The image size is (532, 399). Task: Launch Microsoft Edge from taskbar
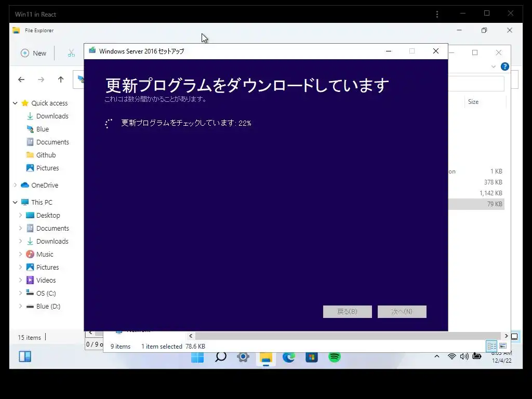[289, 357]
